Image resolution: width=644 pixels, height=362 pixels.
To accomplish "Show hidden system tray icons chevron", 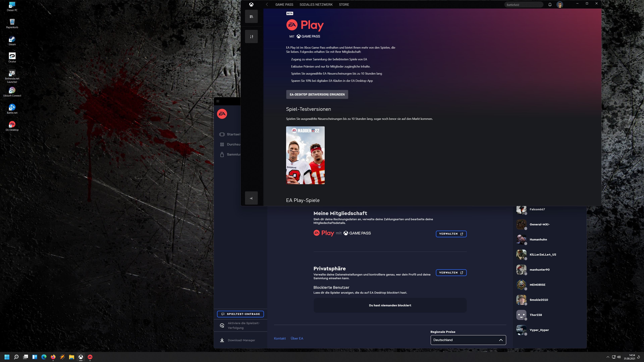I will point(608,357).
